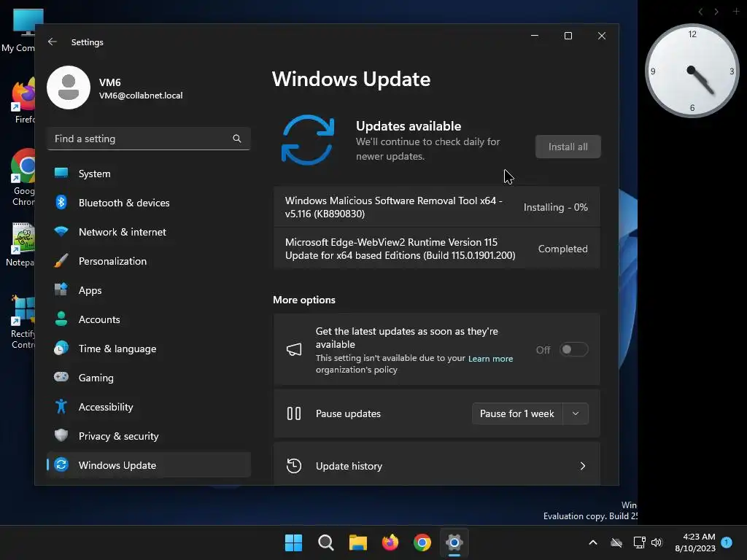The height and width of the screenshot is (560, 747).
Task: Click the large blue update arrows icon
Action: coord(308,140)
